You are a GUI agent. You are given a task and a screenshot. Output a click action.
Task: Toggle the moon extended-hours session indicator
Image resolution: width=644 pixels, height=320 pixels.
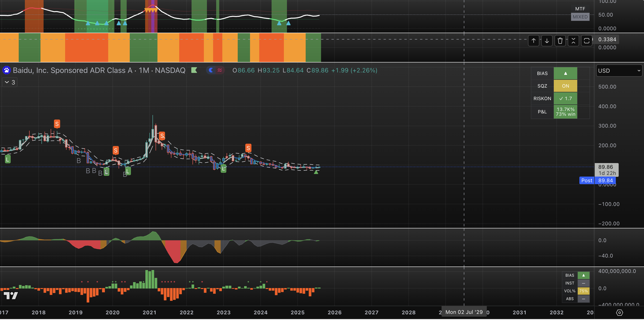[211, 70]
